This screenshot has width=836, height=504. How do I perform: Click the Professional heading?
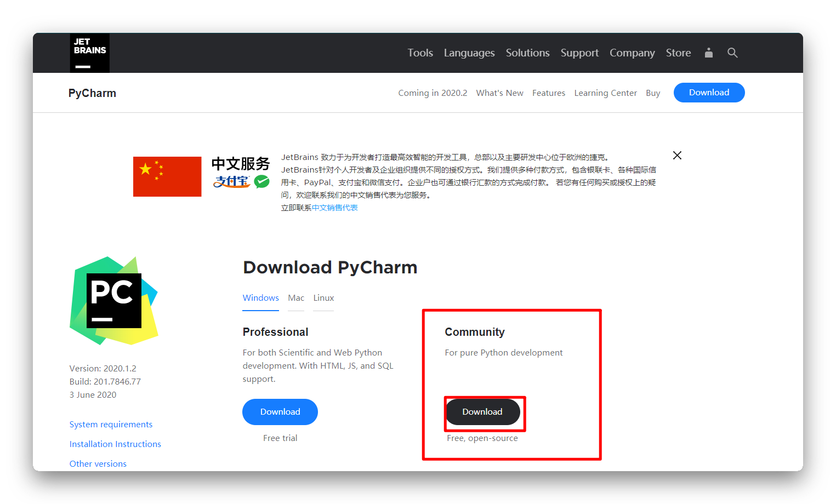click(x=276, y=332)
